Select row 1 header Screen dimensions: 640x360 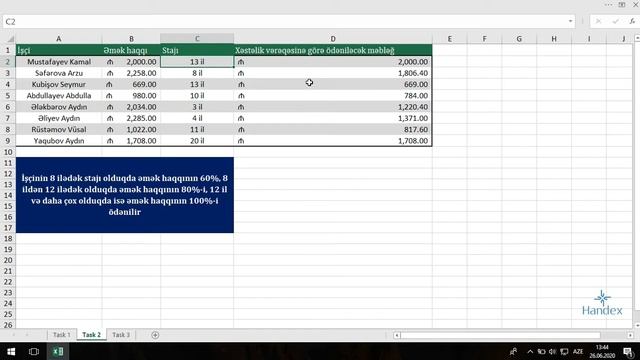click(8, 51)
